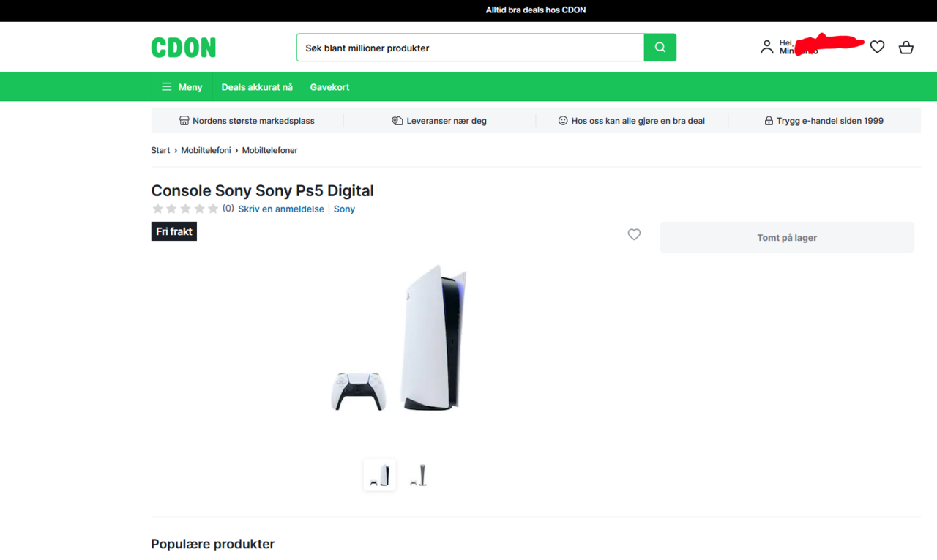This screenshot has width=937, height=560.
Task: Click Skriv en anmeldelse link
Action: click(281, 209)
